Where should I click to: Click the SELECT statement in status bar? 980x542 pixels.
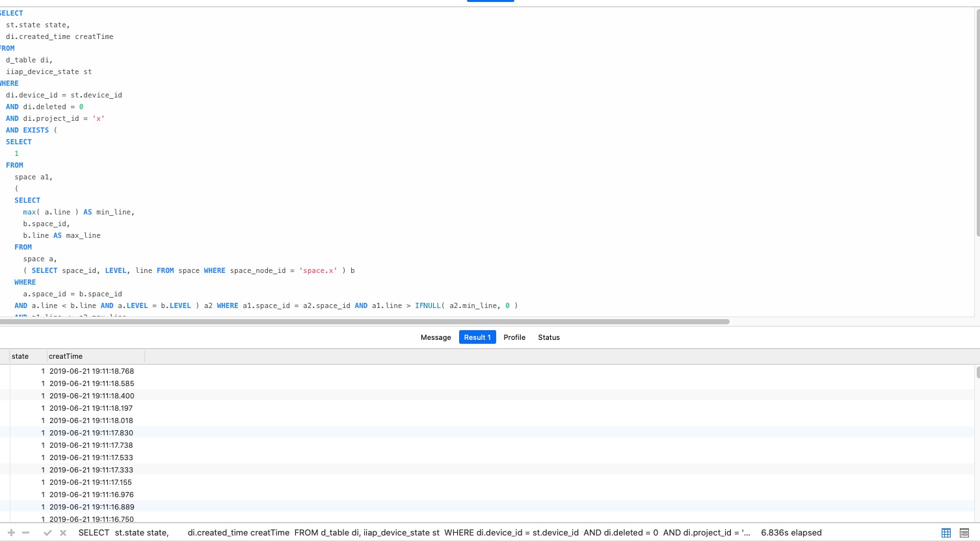[x=414, y=533]
